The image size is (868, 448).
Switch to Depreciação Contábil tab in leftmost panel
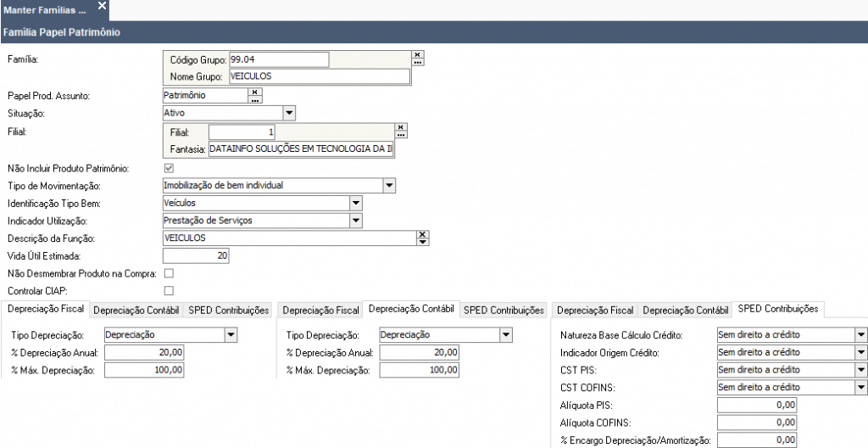(136, 311)
